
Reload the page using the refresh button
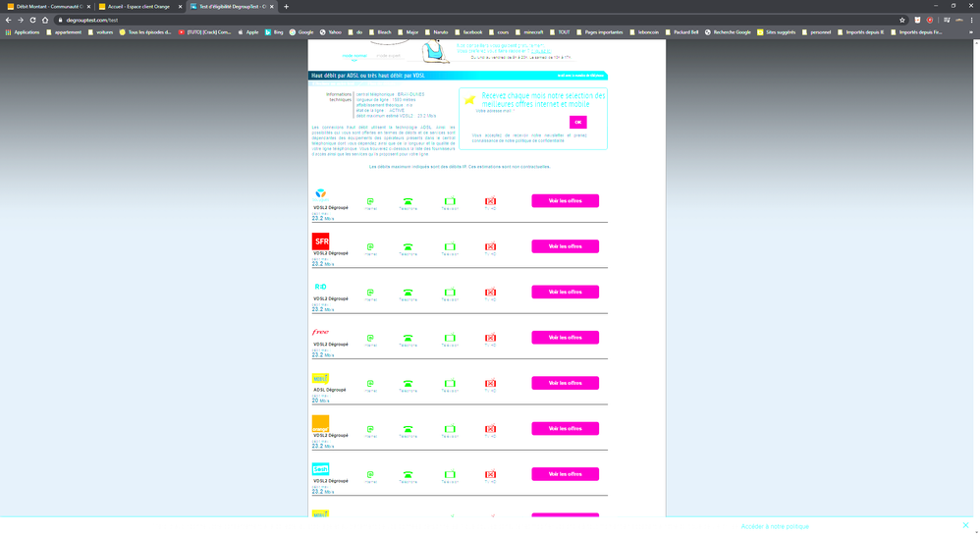point(32,20)
